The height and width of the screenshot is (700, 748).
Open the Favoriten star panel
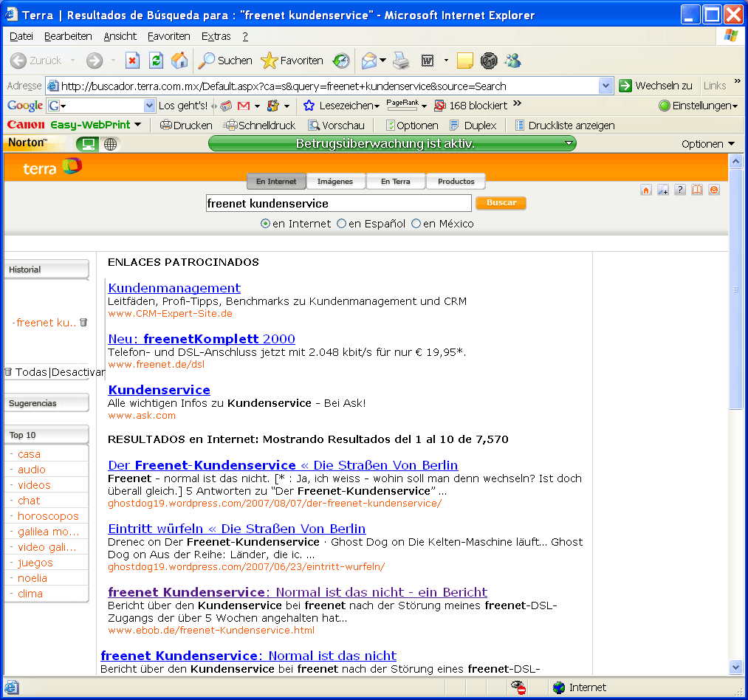click(x=292, y=61)
